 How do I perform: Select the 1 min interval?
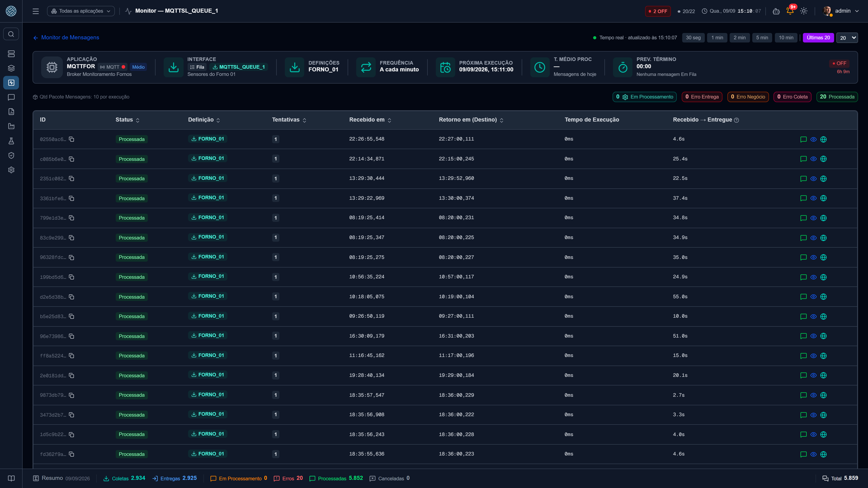pyautogui.click(x=717, y=38)
